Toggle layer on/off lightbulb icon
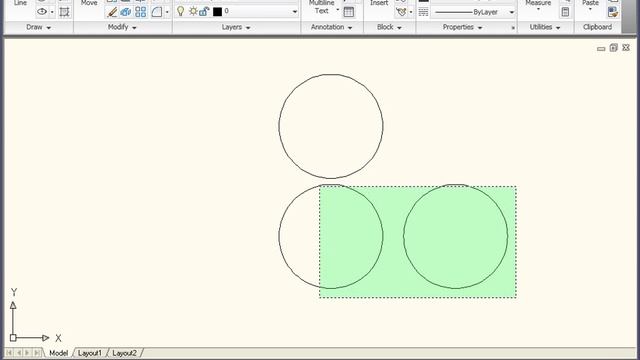 coord(180,11)
